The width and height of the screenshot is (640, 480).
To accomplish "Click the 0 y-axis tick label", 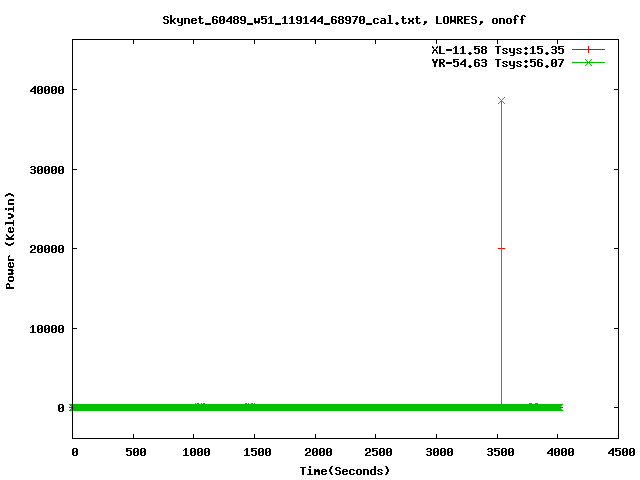I will coord(61,408).
